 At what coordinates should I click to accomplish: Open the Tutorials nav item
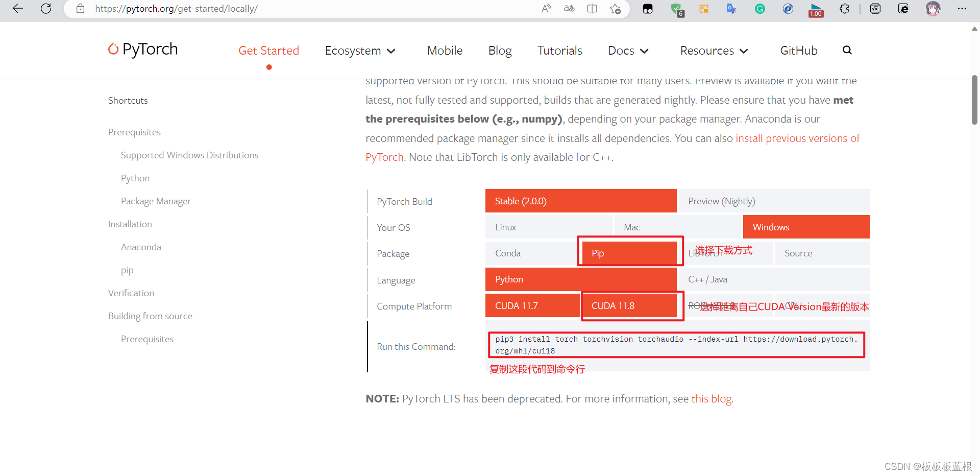pyautogui.click(x=559, y=51)
